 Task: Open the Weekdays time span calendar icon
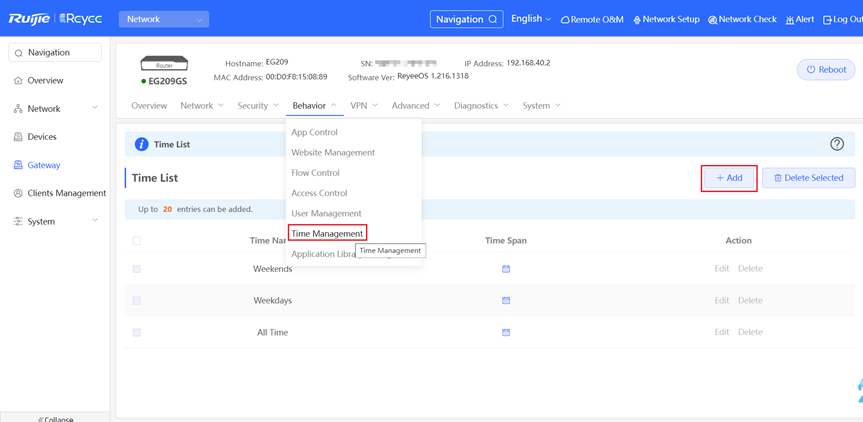[506, 300]
